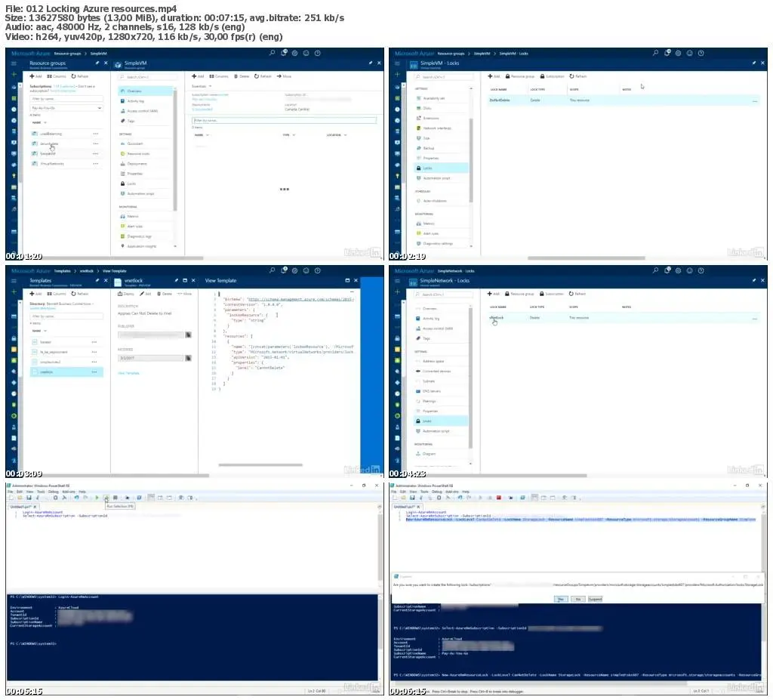
Task: Open Help menu in 00:06:15 PowerShell ISE
Action: (x=466, y=492)
